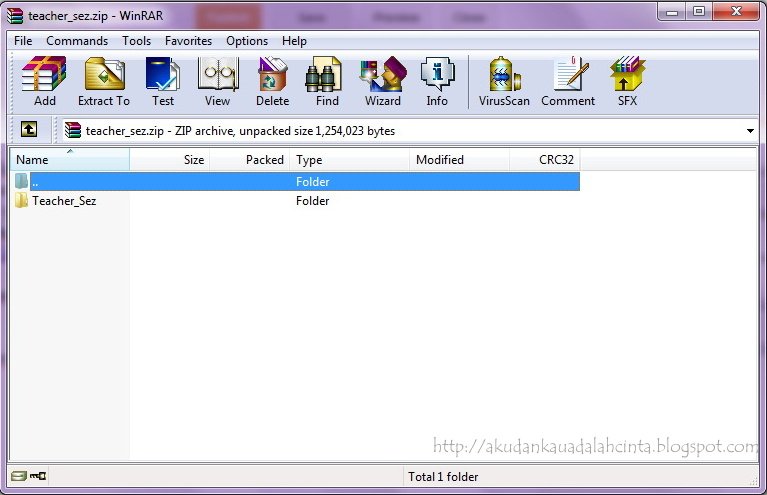The width and height of the screenshot is (767, 495).
Task: Select the Teacher_Sez folder row
Action: (295, 201)
